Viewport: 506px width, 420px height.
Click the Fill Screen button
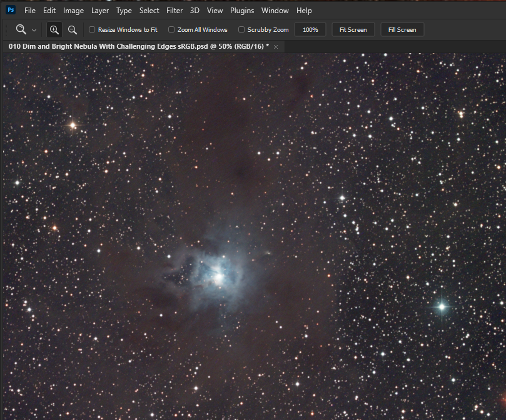(x=402, y=29)
